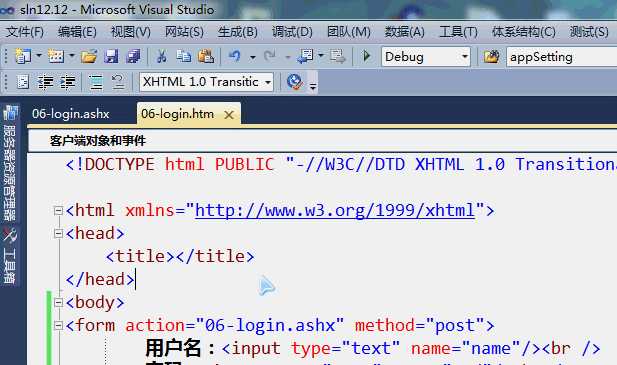Open the 网站(S) menu

184,31
